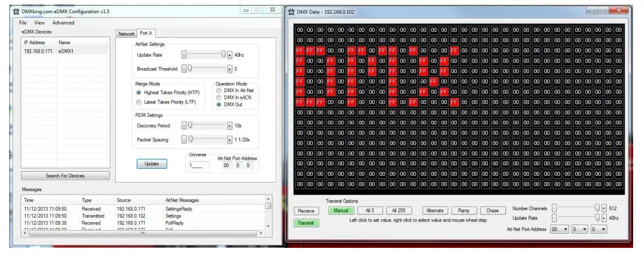Viewport: 644px width, 253px height.
Task: Select the SettingsReply message row
Action: (x=144, y=209)
